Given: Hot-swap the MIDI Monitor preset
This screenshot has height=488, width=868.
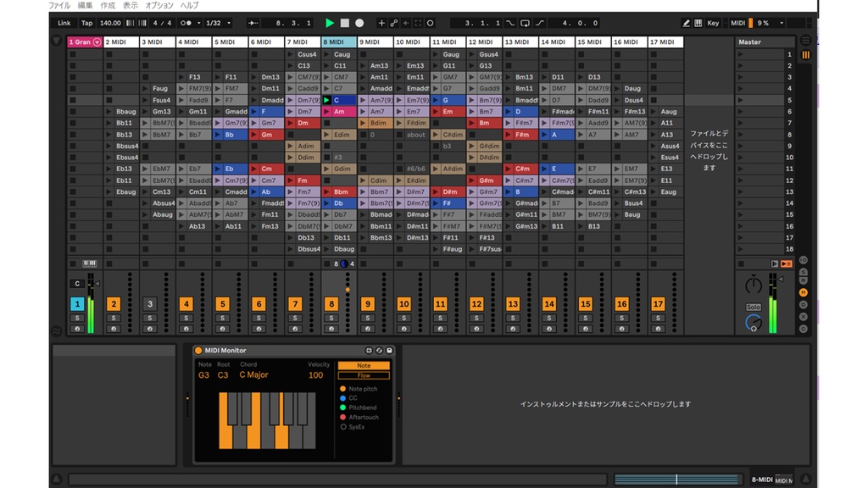Looking at the screenshot, I should pos(379,350).
